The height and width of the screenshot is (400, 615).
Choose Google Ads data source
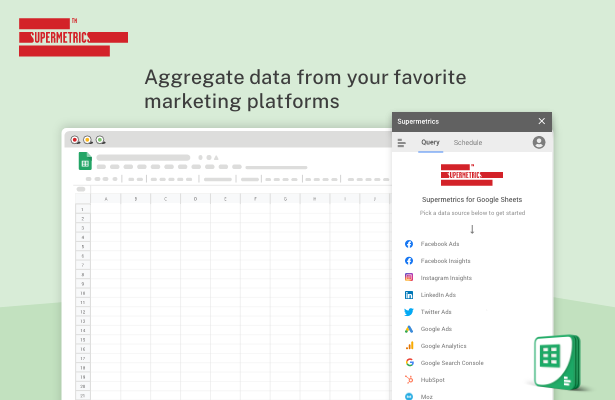click(x=435, y=329)
